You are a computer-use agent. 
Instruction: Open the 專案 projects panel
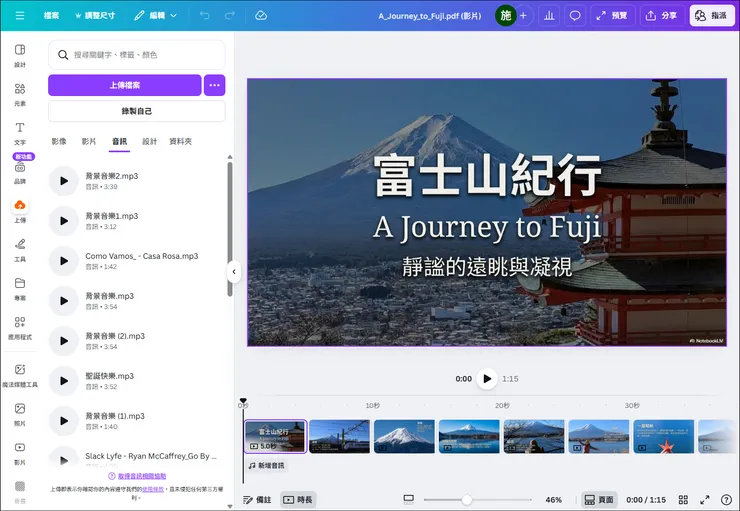pos(20,289)
